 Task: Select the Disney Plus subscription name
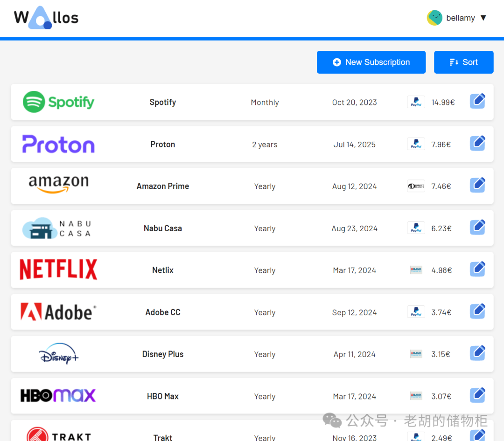163,354
